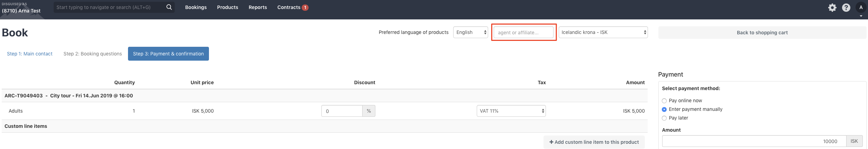This screenshot has height=149, width=868.
Task: Select Pay online now option
Action: click(x=664, y=101)
